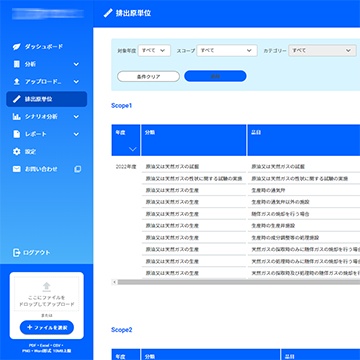The image size is (360, 360).
Task: Open the 対象年度 dropdown
Action: point(154,51)
